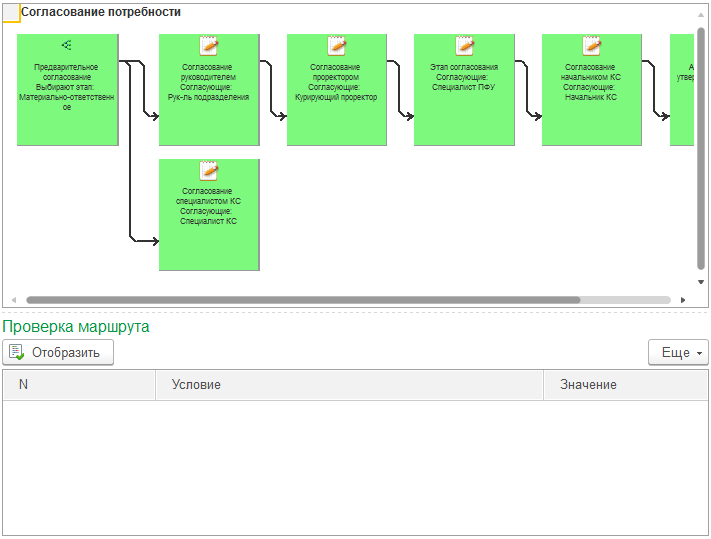Screen dimensions: 711x539
Task: Click the pencil icon on Согласование руководителем node
Action: tap(209, 45)
